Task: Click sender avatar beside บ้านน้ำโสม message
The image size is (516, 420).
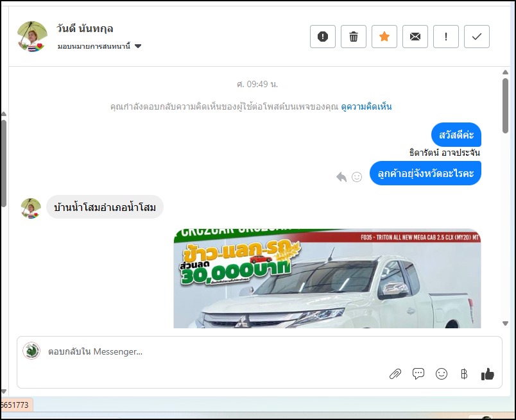Action: click(x=31, y=208)
